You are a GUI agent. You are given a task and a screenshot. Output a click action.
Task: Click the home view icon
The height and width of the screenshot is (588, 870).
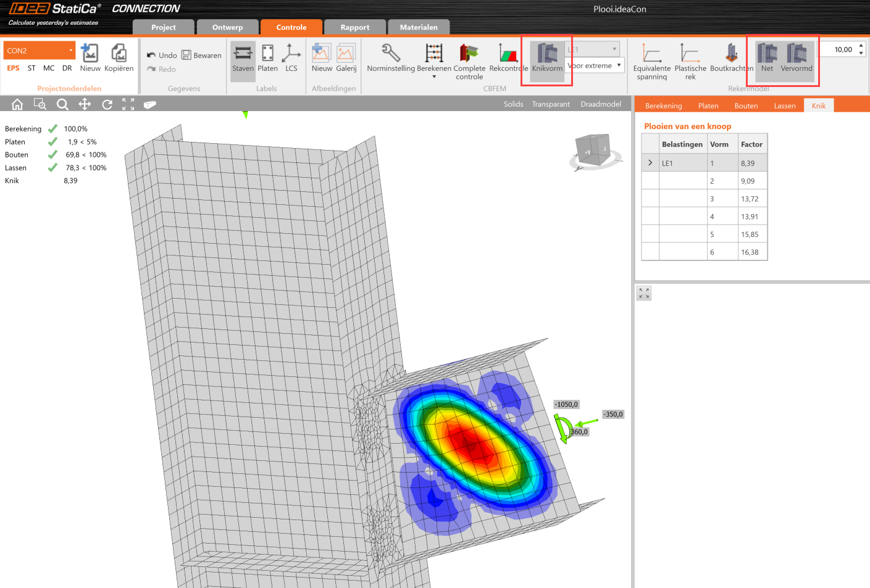[17, 104]
